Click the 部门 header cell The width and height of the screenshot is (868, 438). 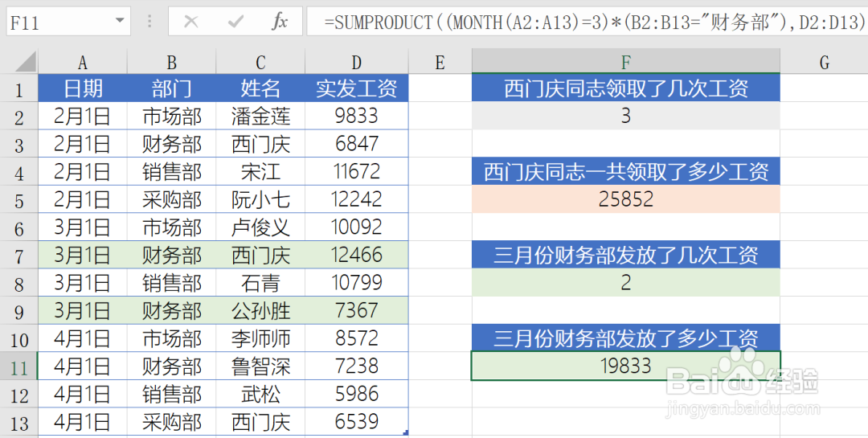172,88
